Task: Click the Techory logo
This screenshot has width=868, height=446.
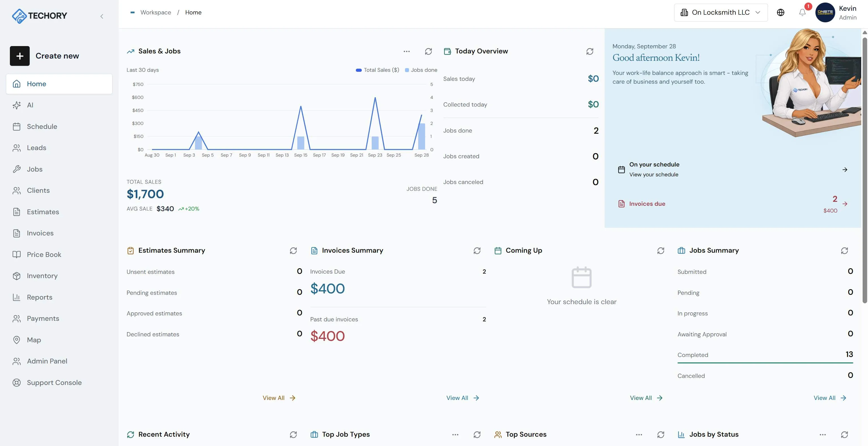Action: click(x=39, y=16)
